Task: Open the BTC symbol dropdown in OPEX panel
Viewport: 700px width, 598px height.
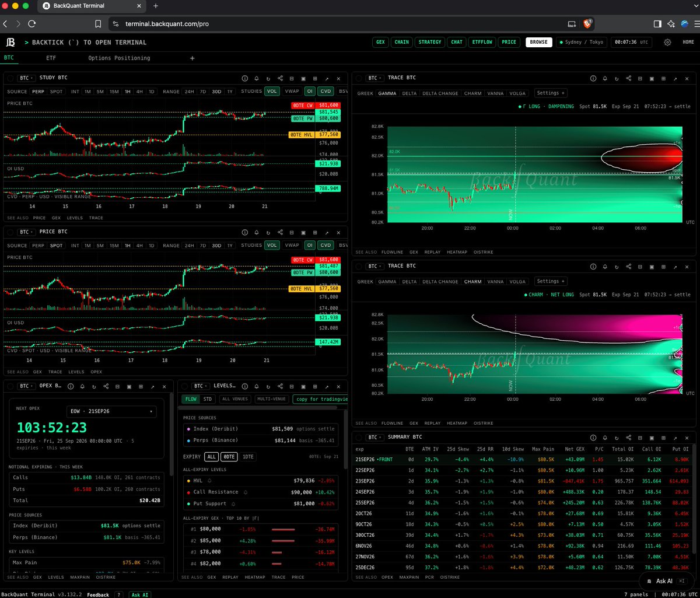Action: click(x=26, y=386)
